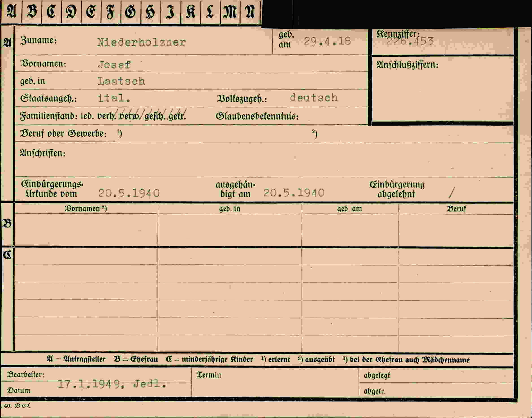Click the section C marker at left
The image size is (532, 418).
click(7, 255)
